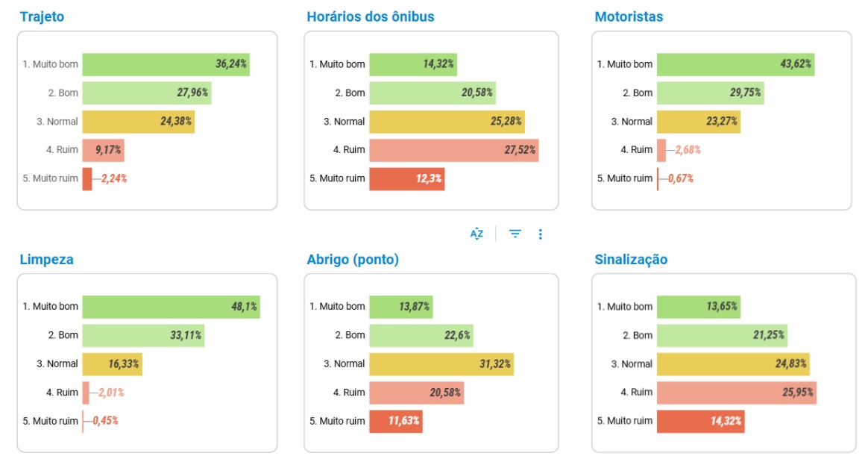Click the 25,95% Ruim bar in Sinalização
This screenshot has width=868, height=462.
tap(737, 393)
